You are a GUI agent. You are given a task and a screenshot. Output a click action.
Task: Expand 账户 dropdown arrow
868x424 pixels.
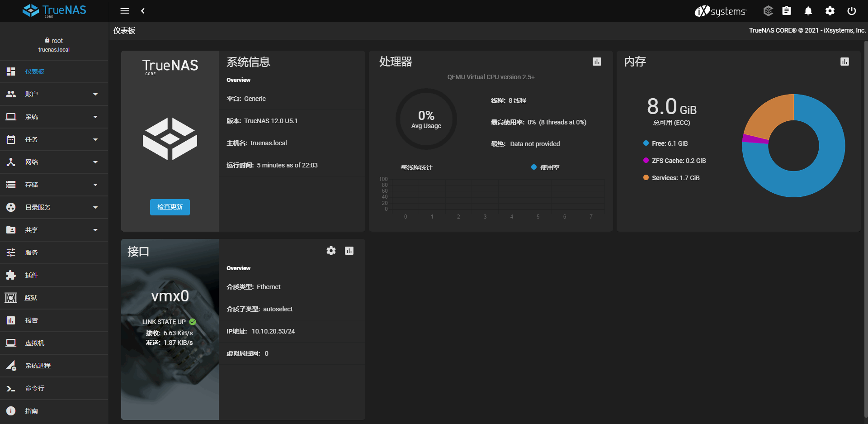click(x=95, y=94)
